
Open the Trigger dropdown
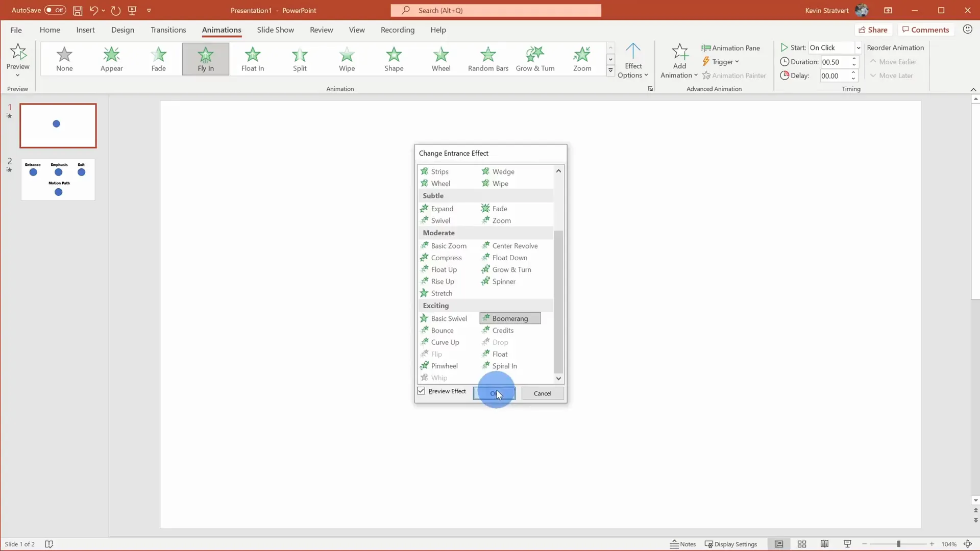[720, 62]
